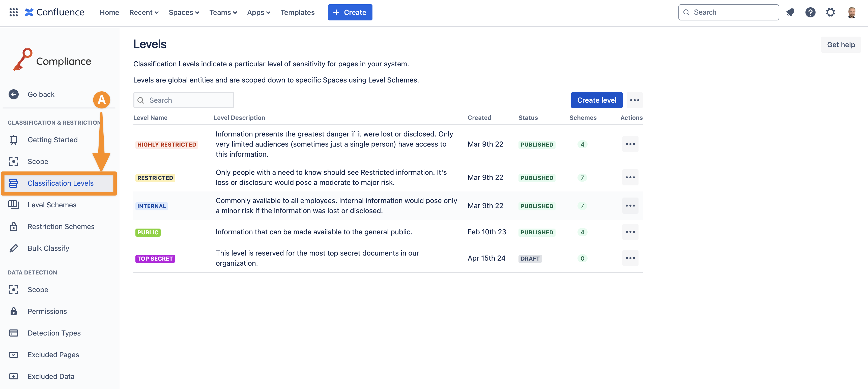Click the user profile avatar
The image size is (868, 389).
[852, 12]
